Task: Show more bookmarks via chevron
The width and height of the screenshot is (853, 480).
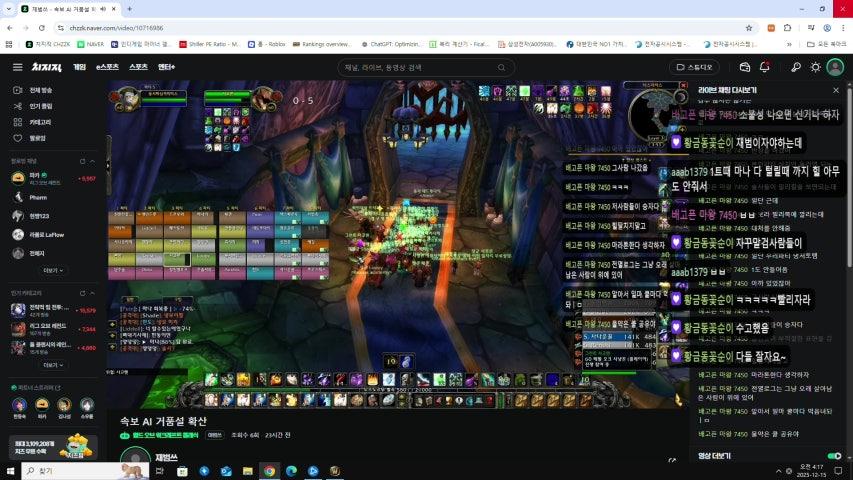Action: pyautogui.click(x=789, y=44)
